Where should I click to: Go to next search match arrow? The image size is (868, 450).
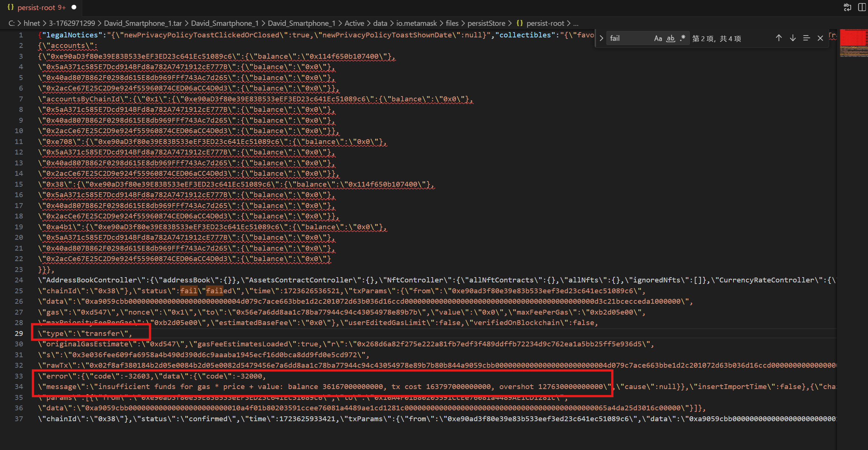(x=793, y=38)
